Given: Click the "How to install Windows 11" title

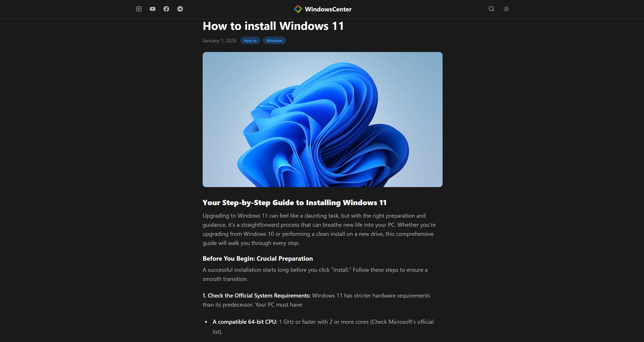Looking at the screenshot, I should (x=273, y=26).
